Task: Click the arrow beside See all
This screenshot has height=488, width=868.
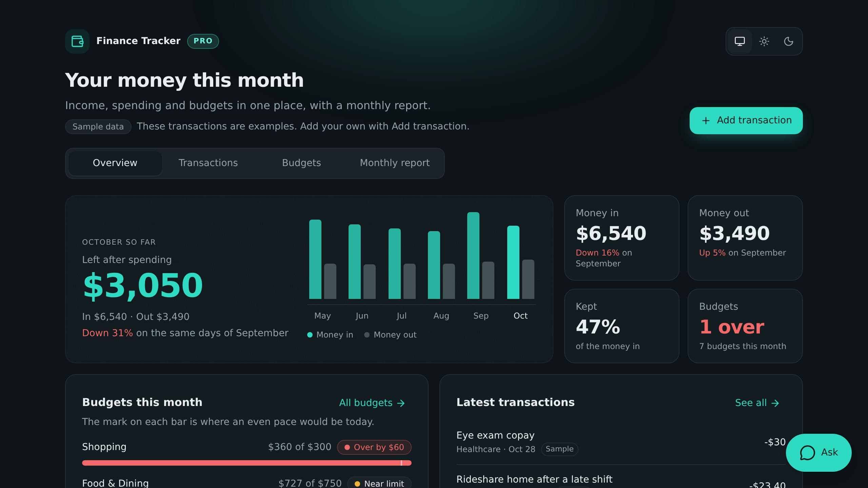Action: pyautogui.click(x=775, y=403)
